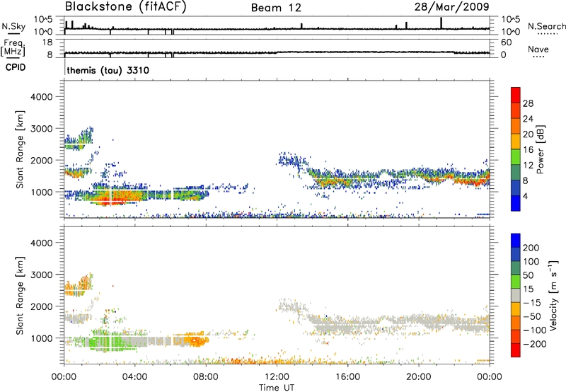566x392 pixels.
Task: Pick the gray segment of the Velocity colorbar
Action: coord(516,295)
